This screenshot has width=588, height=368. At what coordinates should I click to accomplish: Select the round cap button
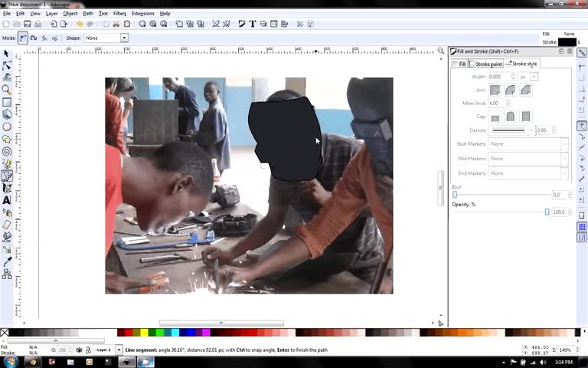[x=511, y=117]
